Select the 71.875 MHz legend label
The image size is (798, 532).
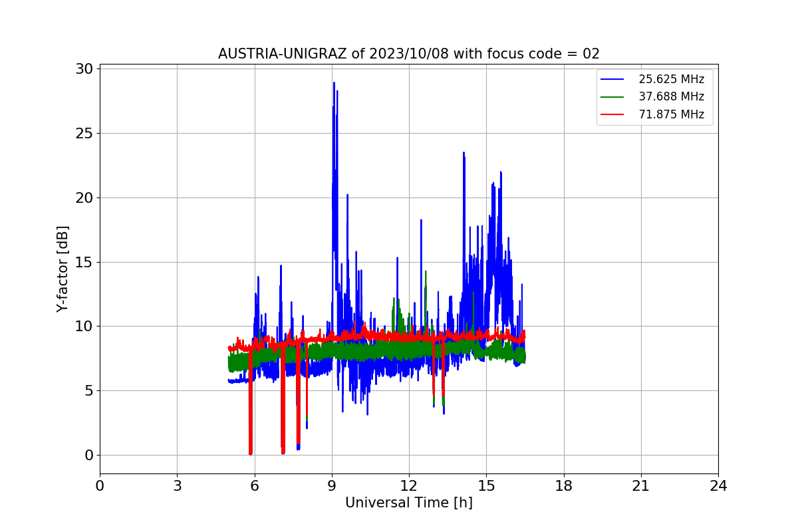pyautogui.click(x=672, y=114)
